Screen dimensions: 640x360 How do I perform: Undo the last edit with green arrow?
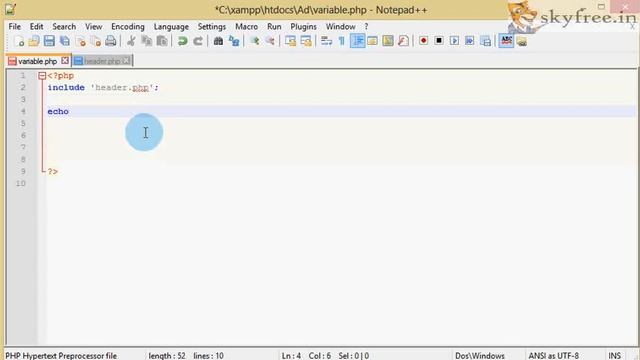(182, 41)
